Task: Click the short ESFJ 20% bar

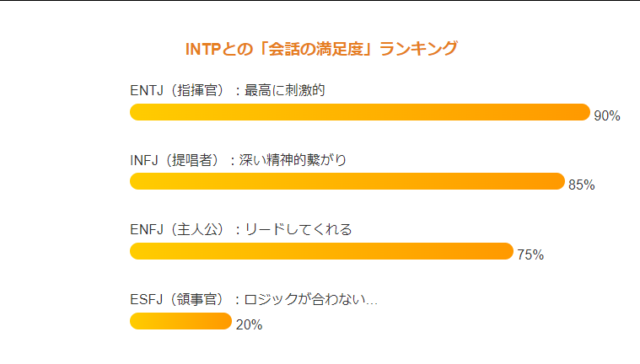Action: coord(180,321)
